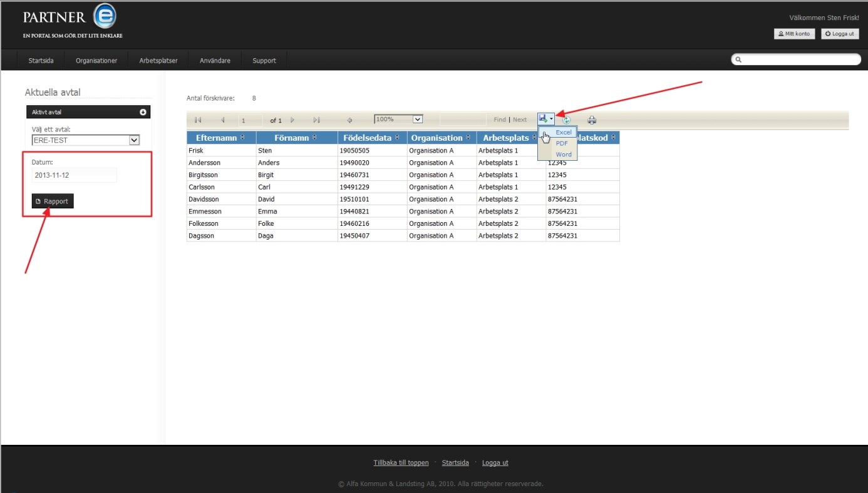Refresh the report with the refresh icon
Image resolution: width=868 pixels, height=493 pixels.
(566, 120)
